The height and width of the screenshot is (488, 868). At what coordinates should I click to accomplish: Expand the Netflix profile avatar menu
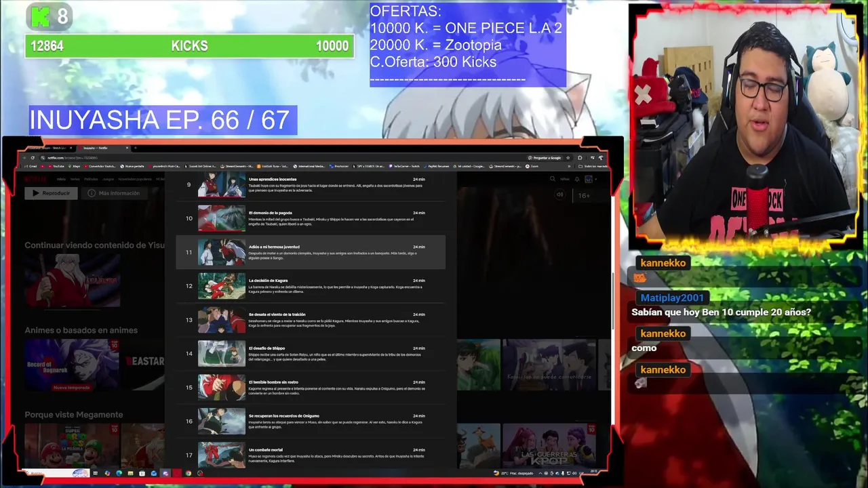tap(590, 179)
